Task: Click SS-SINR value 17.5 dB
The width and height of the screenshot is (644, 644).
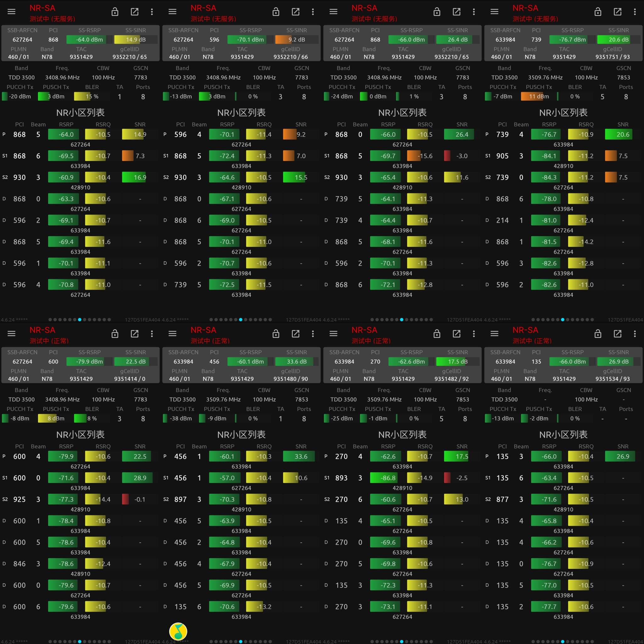Action: click(458, 362)
